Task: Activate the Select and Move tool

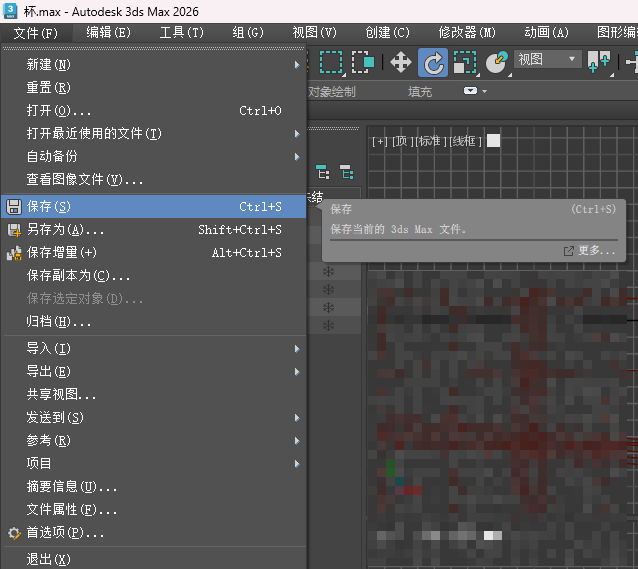Action: coord(401,62)
